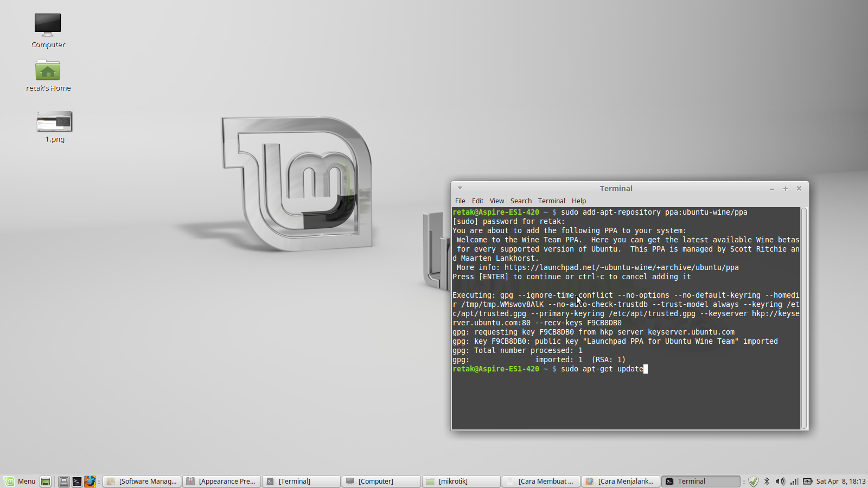868x488 pixels.
Task: Toggle Show Desktop on the panel
Action: [46, 481]
